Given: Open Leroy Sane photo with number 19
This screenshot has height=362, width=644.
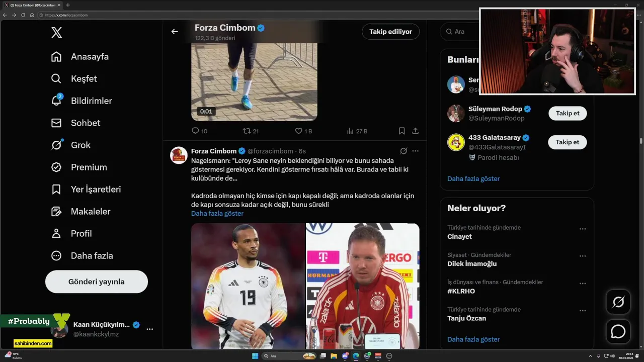Looking at the screenshot, I should [x=248, y=286].
